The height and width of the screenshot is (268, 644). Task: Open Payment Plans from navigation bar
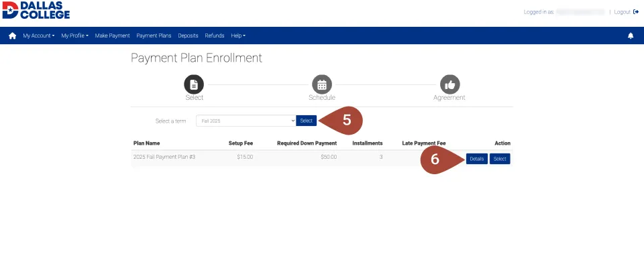[154, 36]
